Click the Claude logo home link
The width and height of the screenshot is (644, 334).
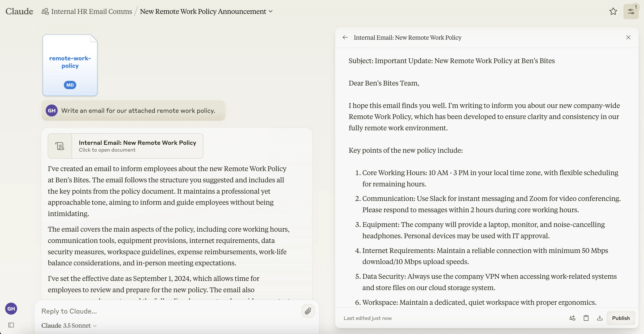pos(19,12)
